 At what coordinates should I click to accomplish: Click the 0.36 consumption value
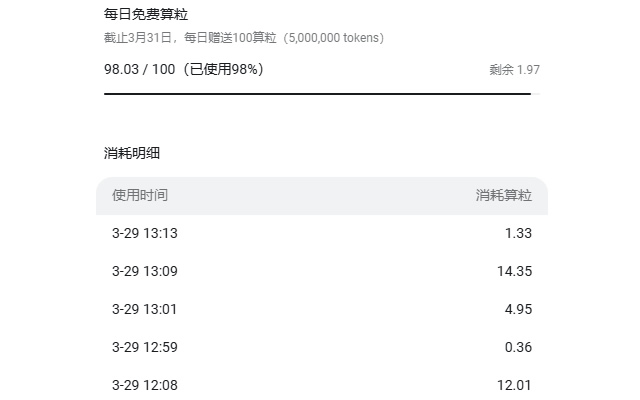click(x=518, y=347)
